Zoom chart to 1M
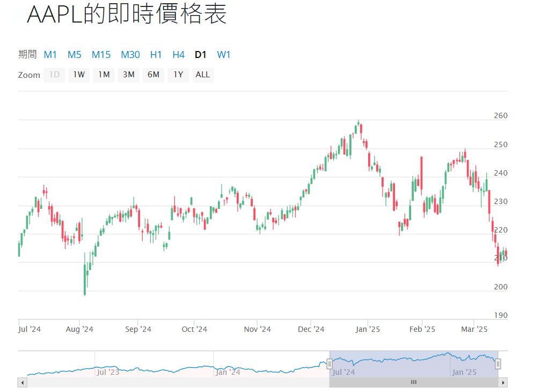This screenshot has width=534, height=392. point(104,75)
